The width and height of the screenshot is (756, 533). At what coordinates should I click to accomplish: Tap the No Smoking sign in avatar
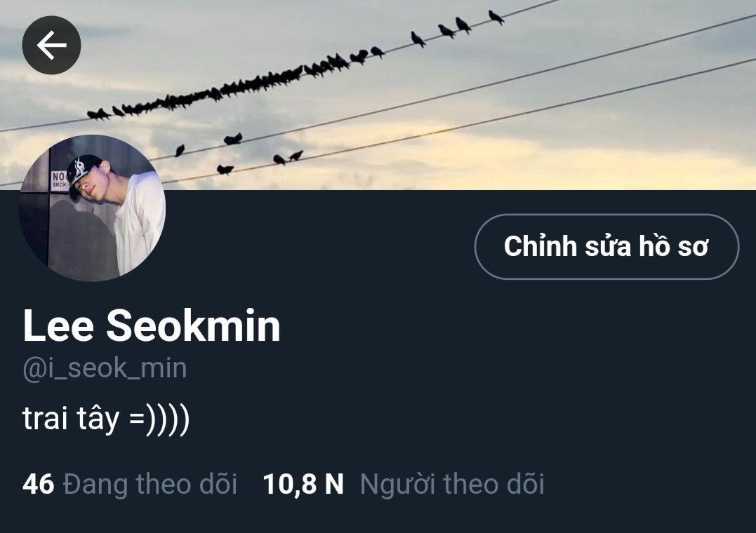[x=60, y=181]
